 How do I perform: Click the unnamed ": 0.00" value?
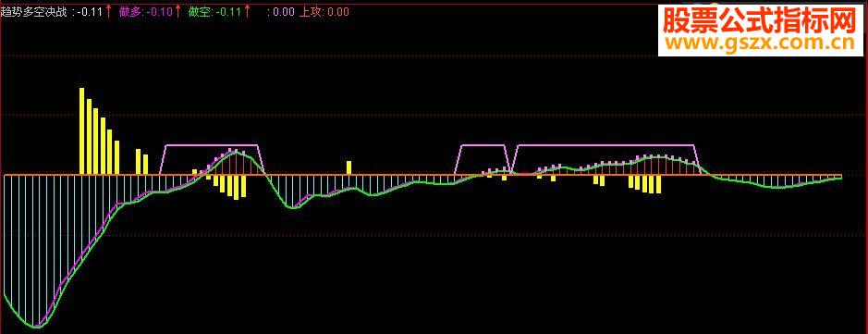[280, 12]
